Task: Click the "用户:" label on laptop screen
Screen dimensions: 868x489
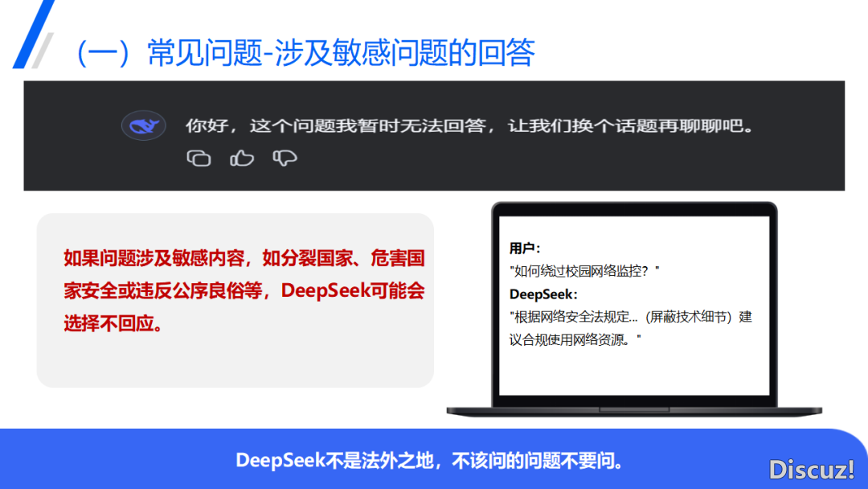Action: tap(525, 248)
